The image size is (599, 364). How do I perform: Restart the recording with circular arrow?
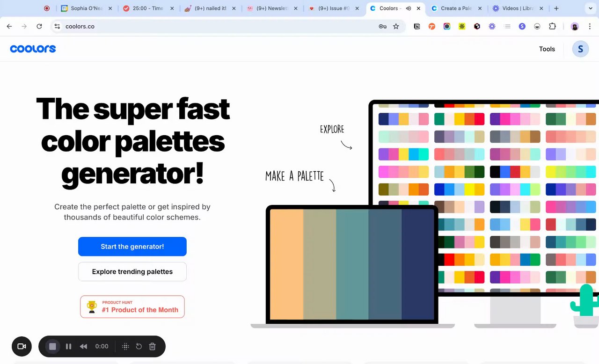tap(139, 346)
